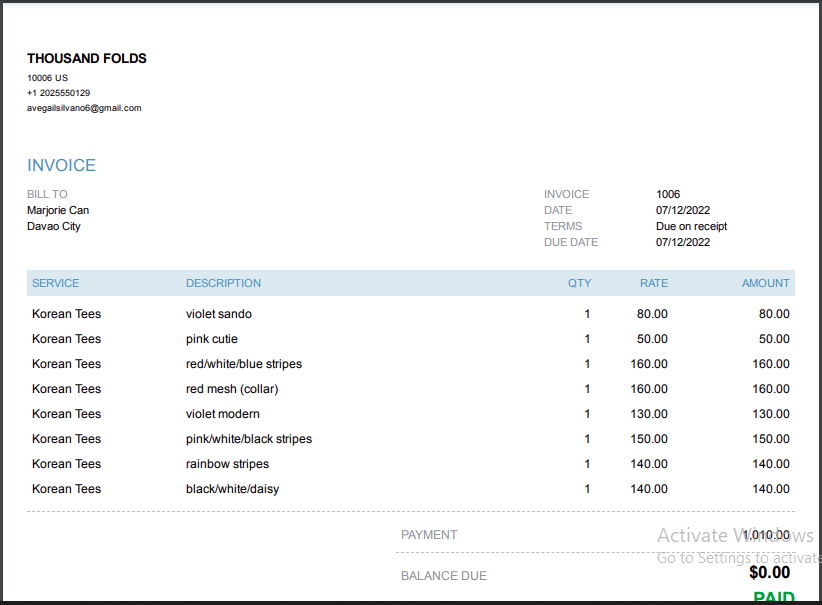Click the QTY column header

(x=579, y=283)
